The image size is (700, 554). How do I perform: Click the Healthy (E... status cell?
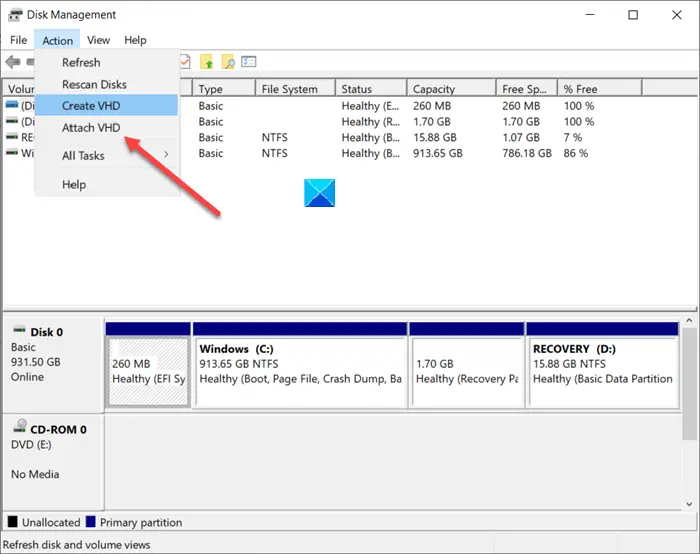[370, 106]
